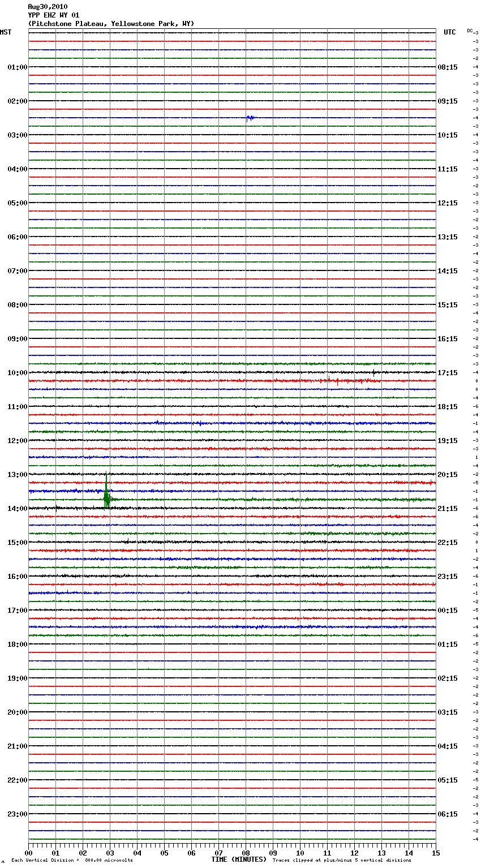The width and height of the screenshot is (481, 868).
Task: Click the small blue blip on the 02:30 trace
Action: (x=250, y=118)
